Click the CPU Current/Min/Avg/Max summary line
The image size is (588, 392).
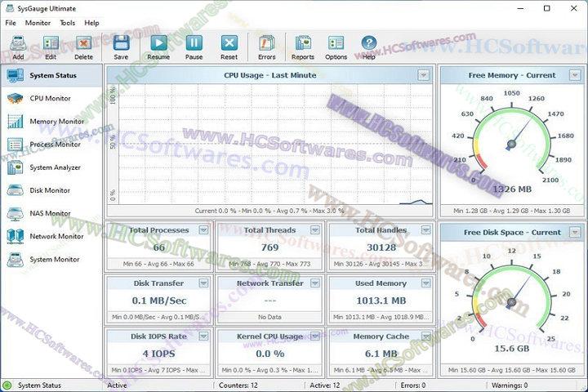pyautogui.click(x=269, y=211)
